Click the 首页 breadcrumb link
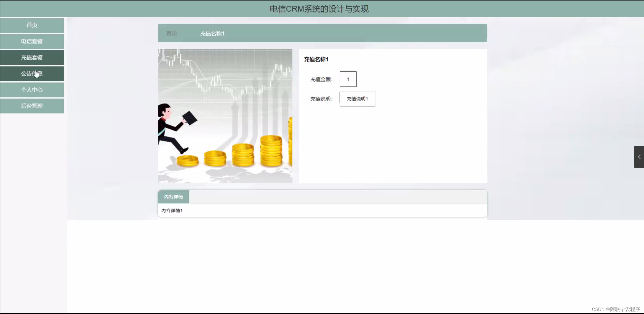 (171, 33)
